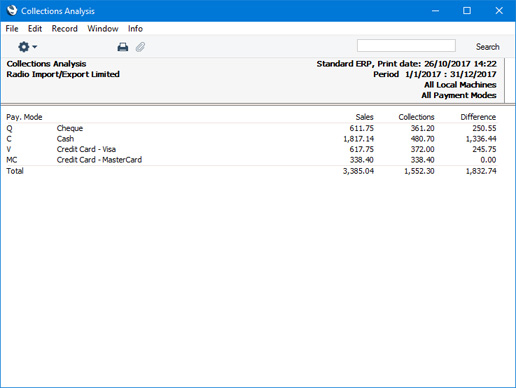Click the Period 1/1/2017 : 31/12/2017 text
The height and width of the screenshot is (388, 516).
(435, 74)
